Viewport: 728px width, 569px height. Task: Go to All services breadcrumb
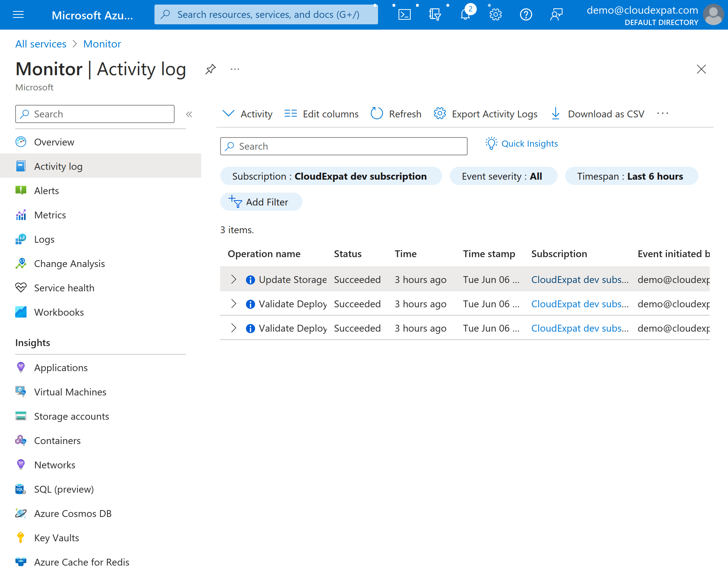pos(41,44)
